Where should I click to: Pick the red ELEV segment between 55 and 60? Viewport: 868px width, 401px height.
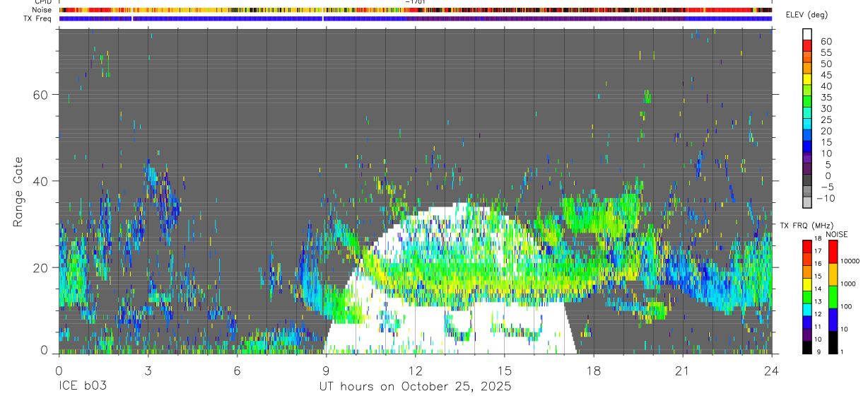807,45
